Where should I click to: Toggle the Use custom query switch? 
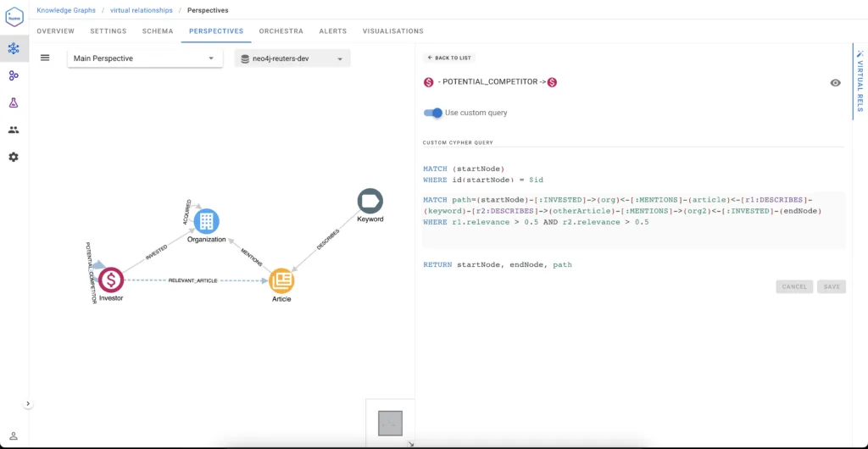(433, 113)
